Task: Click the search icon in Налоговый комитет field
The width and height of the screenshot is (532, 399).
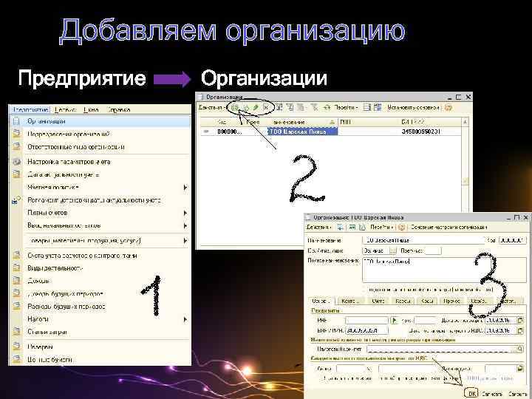Action: [519, 349]
